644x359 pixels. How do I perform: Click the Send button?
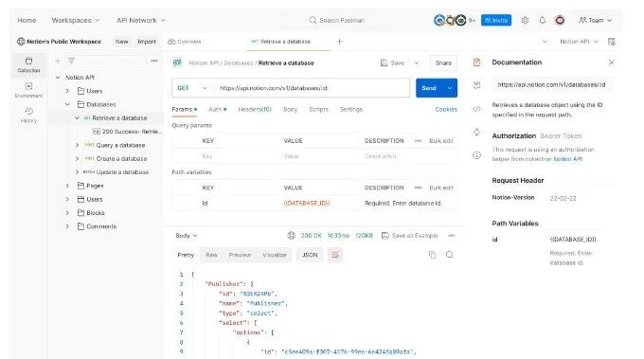tap(429, 88)
